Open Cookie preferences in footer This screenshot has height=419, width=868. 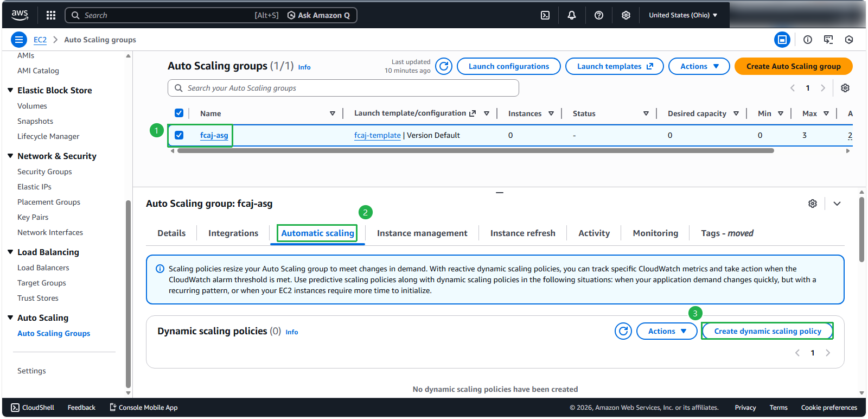(x=829, y=408)
